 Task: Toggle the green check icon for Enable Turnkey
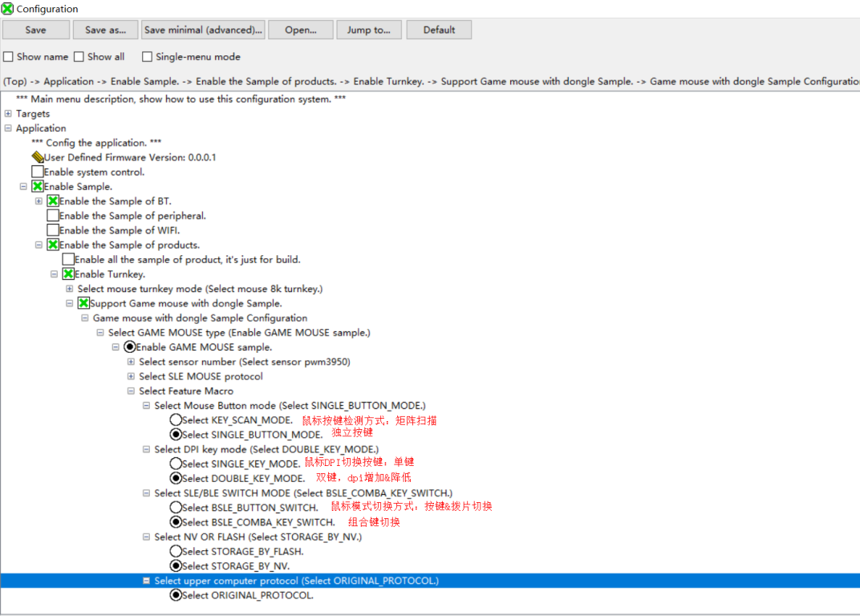[68, 274]
